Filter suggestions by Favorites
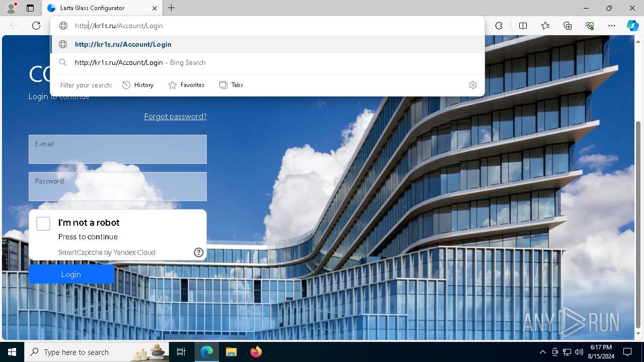This screenshot has height=362, width=644. 186,85
